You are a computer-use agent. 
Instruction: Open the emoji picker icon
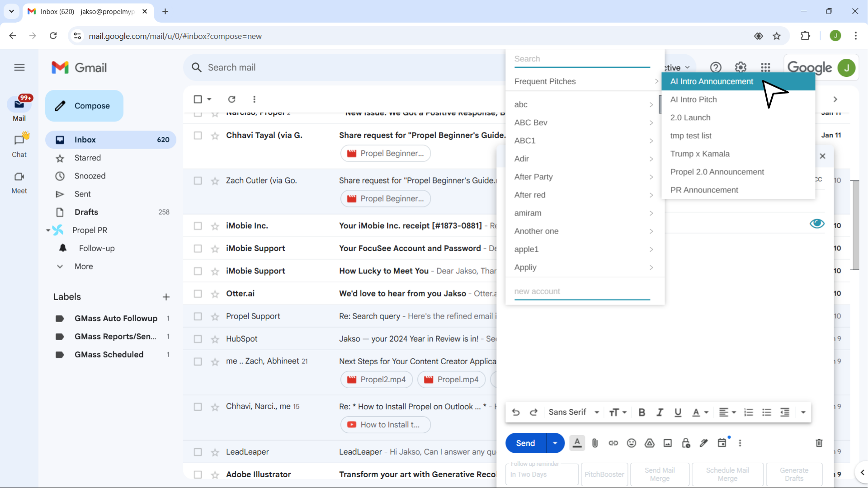coord(632,443)
